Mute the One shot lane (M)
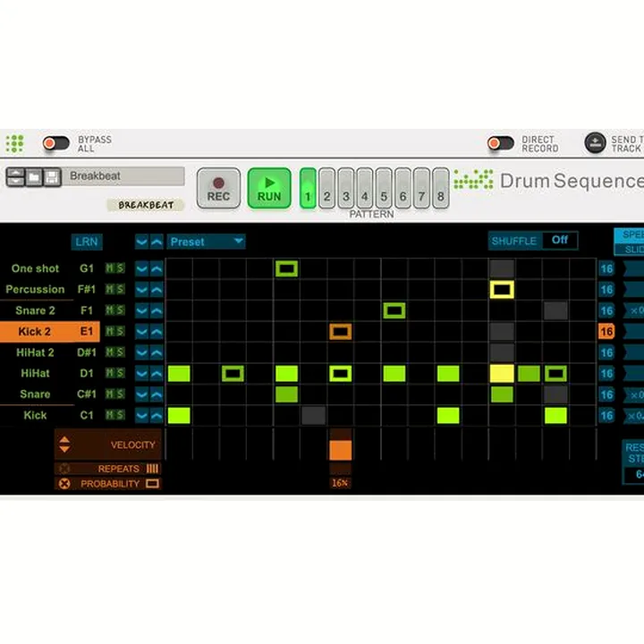 (x=110, y=268)
